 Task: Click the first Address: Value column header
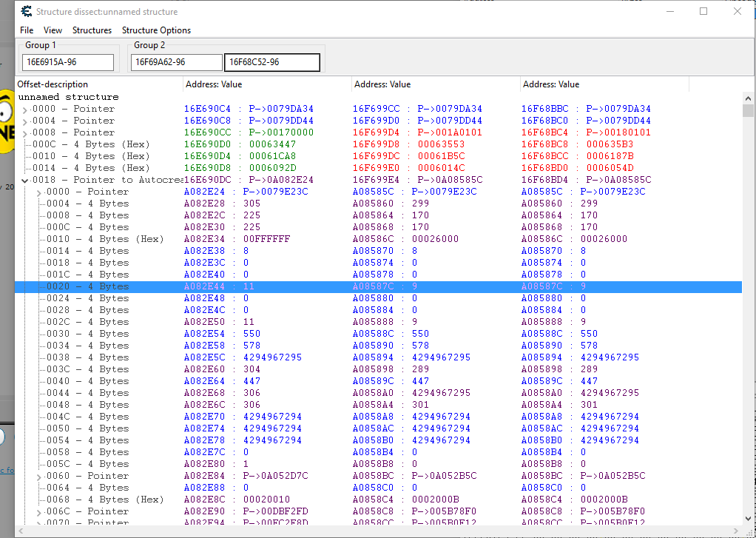coord(267,84)
